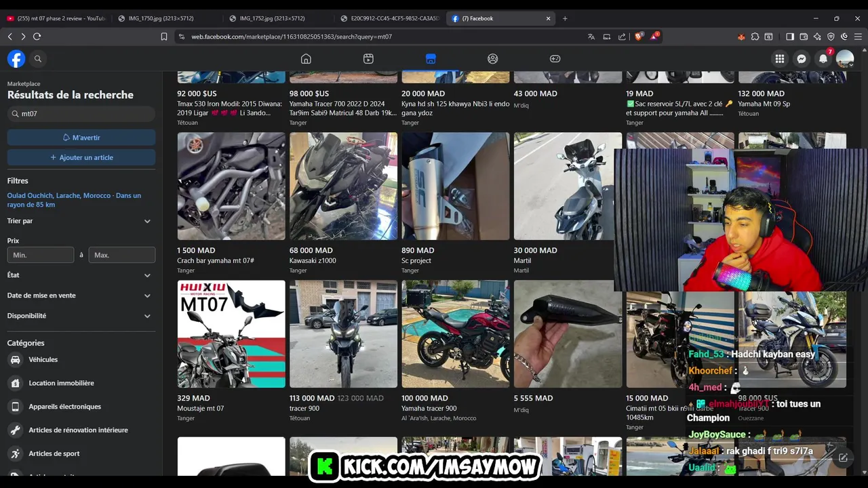Open the Brave Rewards triangle icon
The width and height of the screenshot is (868, 488).
[654, 37]
